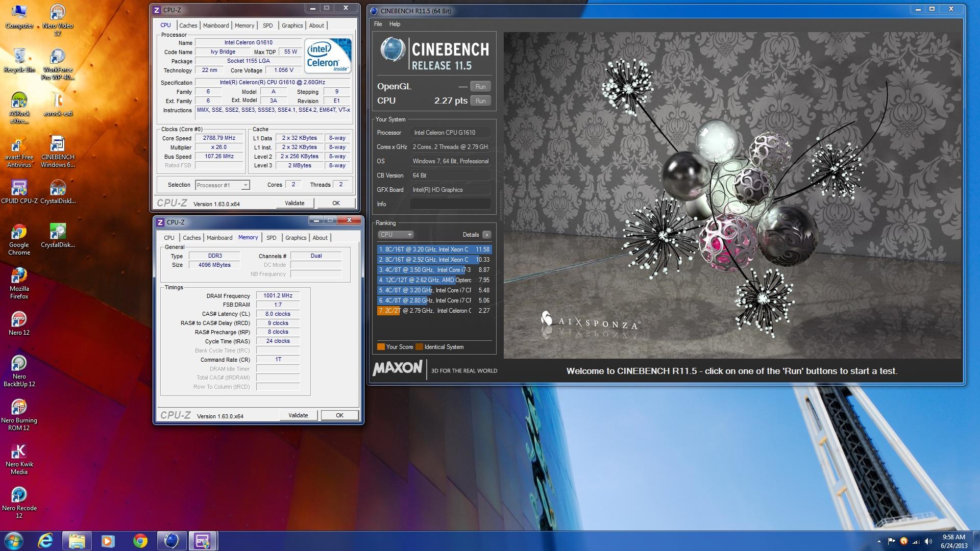The width and height of the screenshot is (980, 551).
Task: Open Nero Recode 12 shortcut
Action: [19, 503]
